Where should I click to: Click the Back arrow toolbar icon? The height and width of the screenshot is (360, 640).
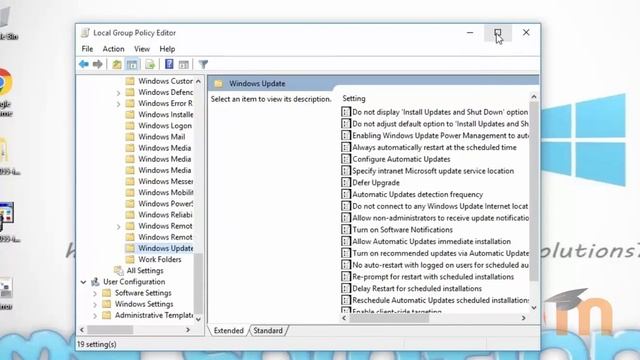[84, 64]
